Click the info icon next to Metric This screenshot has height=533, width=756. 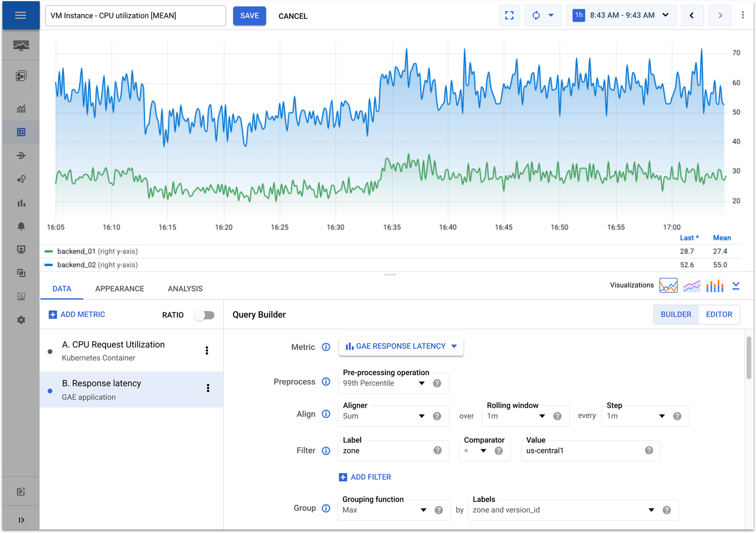pyautogui.click(x=326, y=347)
